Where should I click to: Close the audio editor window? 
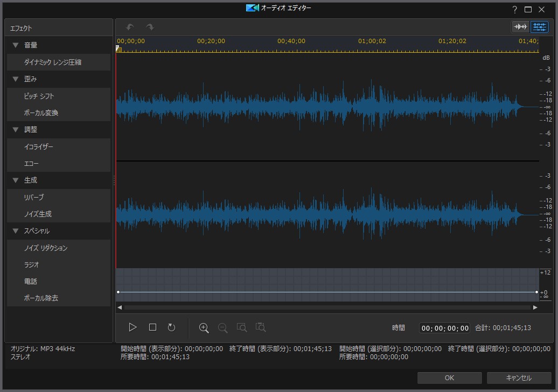pos(542,10)
